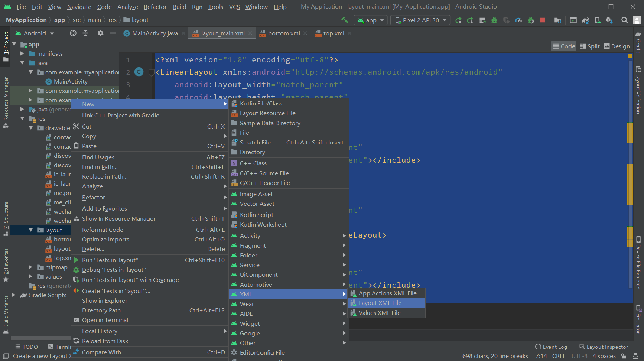Open Device File Explorer side panel

click(x=638, y=262)
